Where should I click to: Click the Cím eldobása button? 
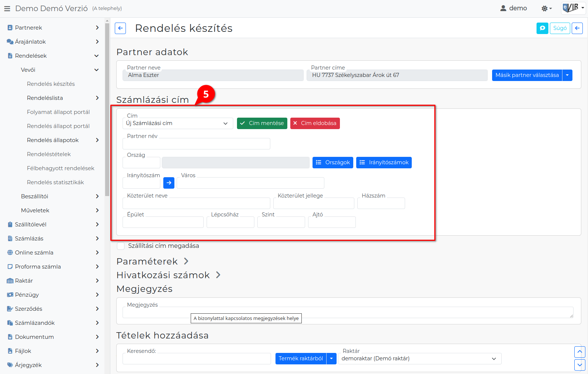pyautogui.click(x=315, y=123)
